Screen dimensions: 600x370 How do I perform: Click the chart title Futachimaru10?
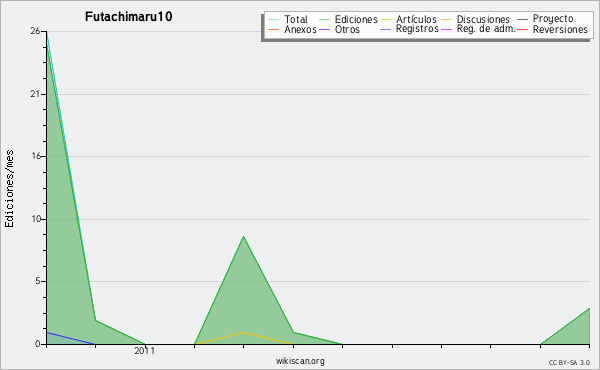[x=129, y=16]
